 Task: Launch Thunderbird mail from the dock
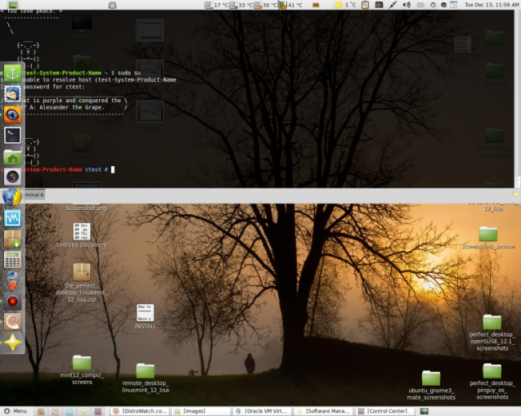[x=12, y=94]
